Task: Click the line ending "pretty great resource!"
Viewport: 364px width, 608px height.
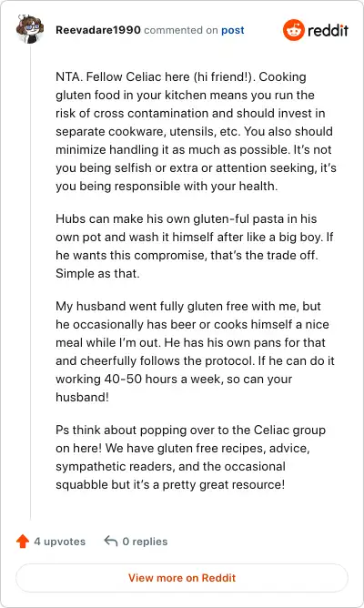Action: click(x=170, y=485)
